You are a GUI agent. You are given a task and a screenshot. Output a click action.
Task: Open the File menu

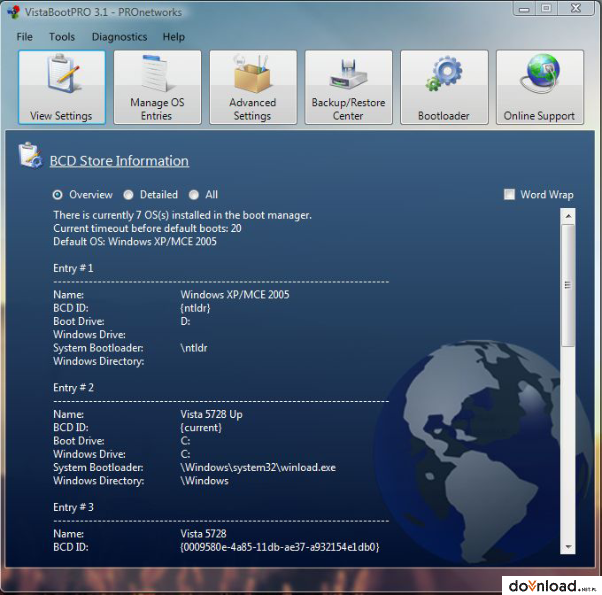25,37
